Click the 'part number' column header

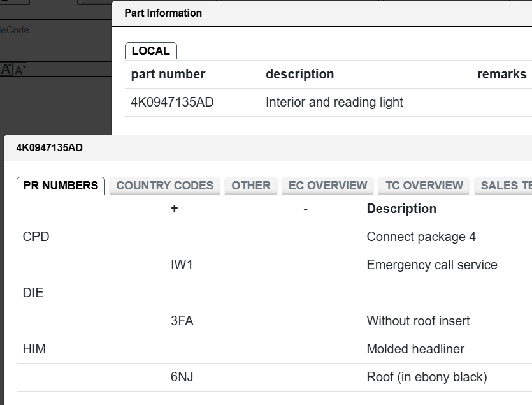(x=168, y=74)
